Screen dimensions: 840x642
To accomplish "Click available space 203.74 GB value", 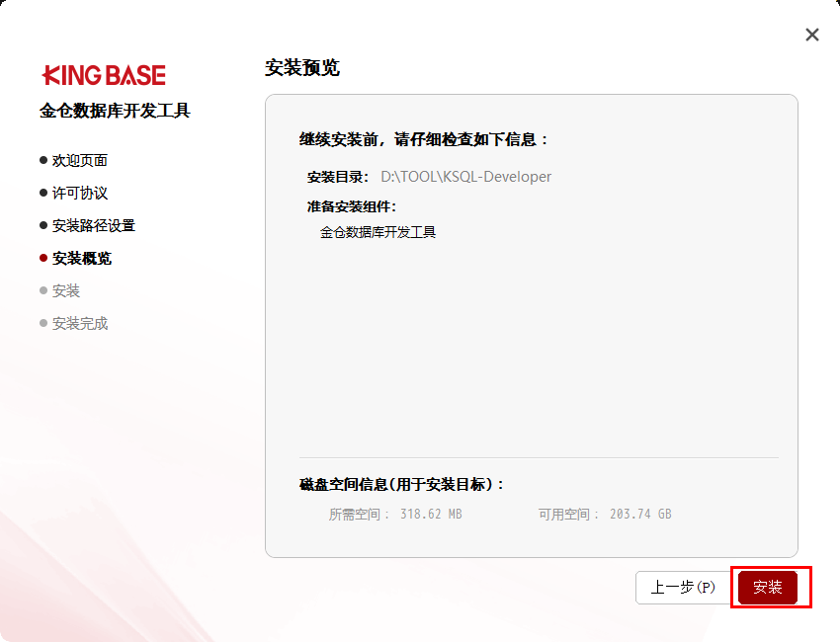I will (x=640, y=515).
